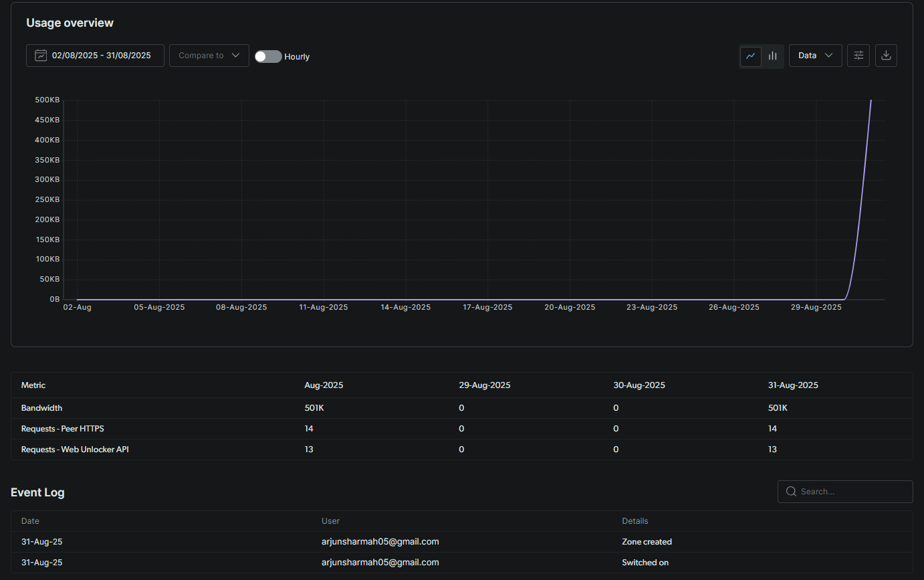
Task: Click the Usage overview heading
Action: click(x=70, y=23)
